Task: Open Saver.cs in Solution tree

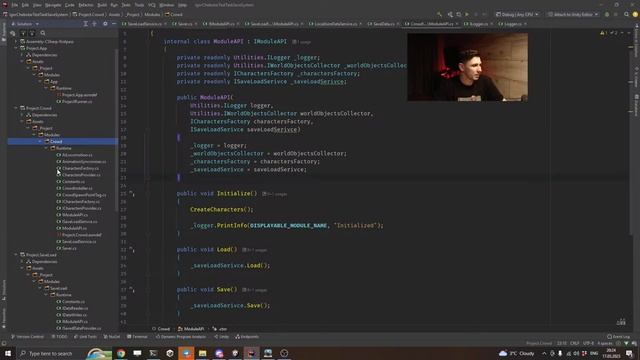Action: [x=69, y=248]
